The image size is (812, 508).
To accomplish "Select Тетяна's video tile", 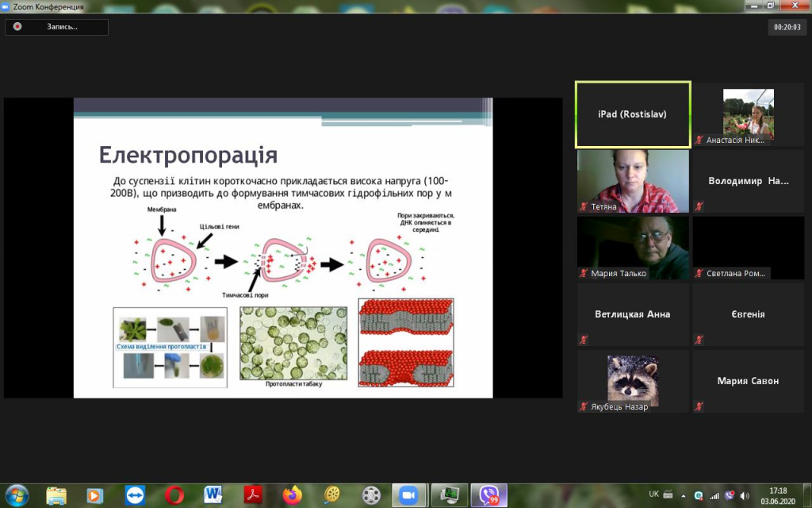I will (633, 182).
